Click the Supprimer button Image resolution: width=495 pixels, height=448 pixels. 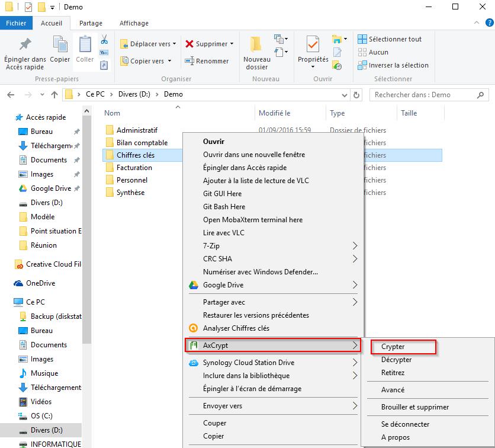point(209,44)
